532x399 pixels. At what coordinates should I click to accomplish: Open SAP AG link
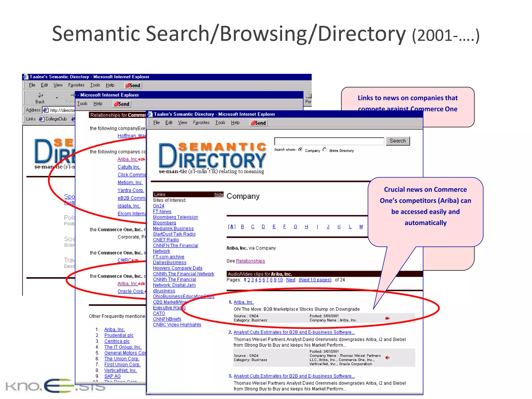pos(112,376)
